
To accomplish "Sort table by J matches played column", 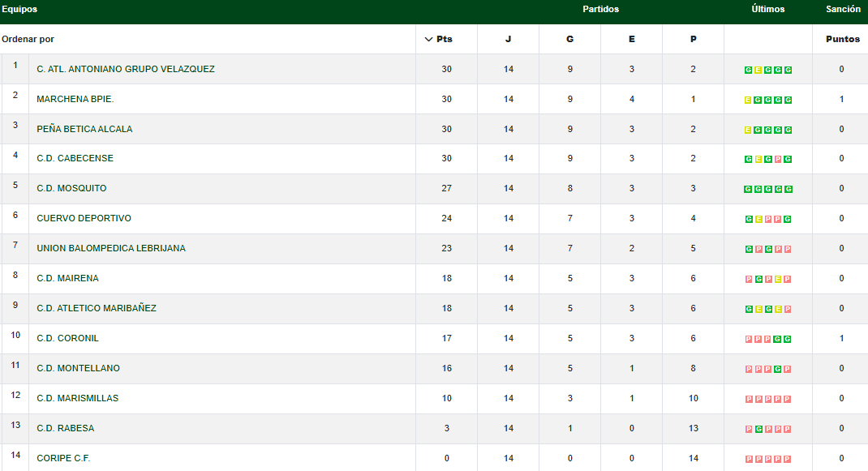I will click(508, 39).
